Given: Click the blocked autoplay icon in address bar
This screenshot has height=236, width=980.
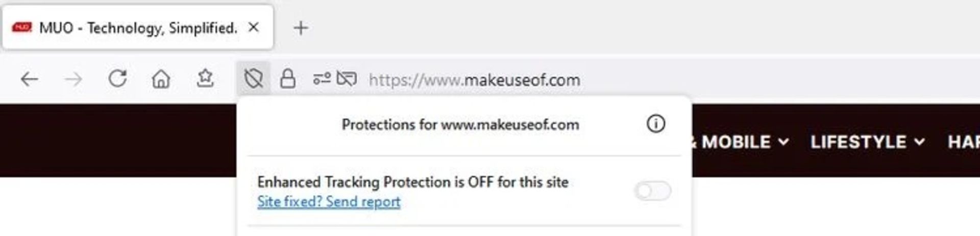Looking at the screenshot, I should tap(347, 79).
